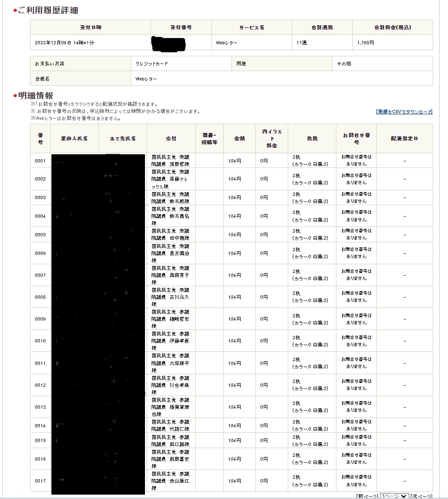This screenshot has width=448, height=499.
Task: Click the 番号 column header
Action: tap(40, 138)
